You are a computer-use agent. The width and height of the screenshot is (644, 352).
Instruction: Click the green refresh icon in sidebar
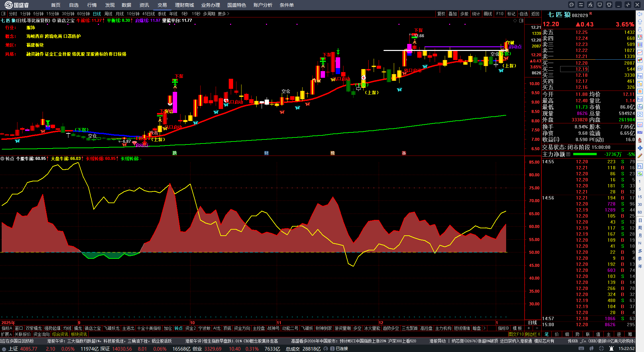coord(640,174)
